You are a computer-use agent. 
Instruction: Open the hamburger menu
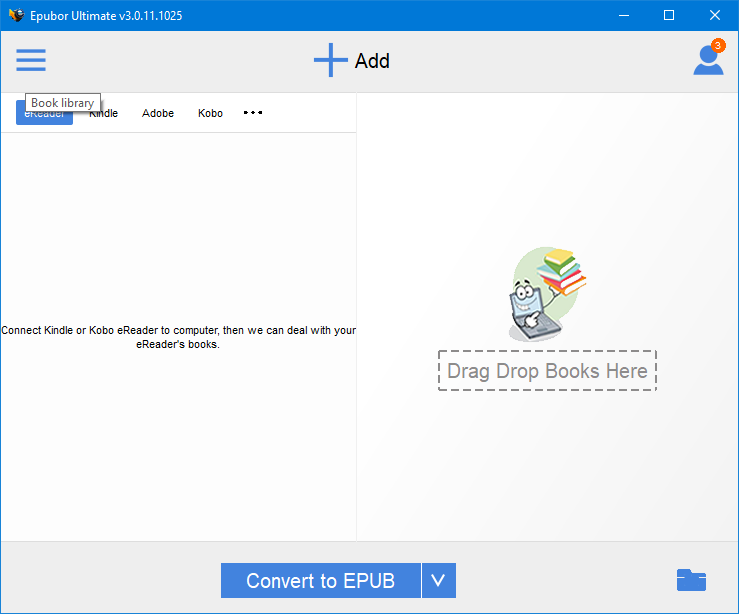tap(31, 60)
